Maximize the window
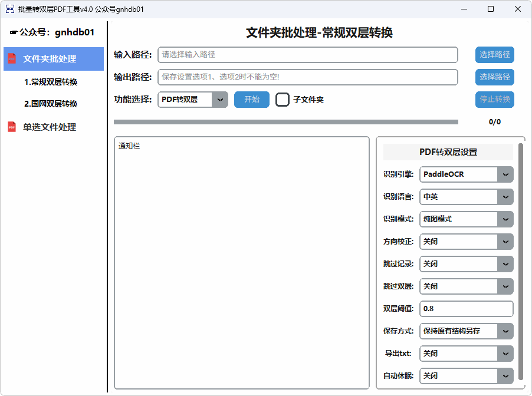 point(491,9)
